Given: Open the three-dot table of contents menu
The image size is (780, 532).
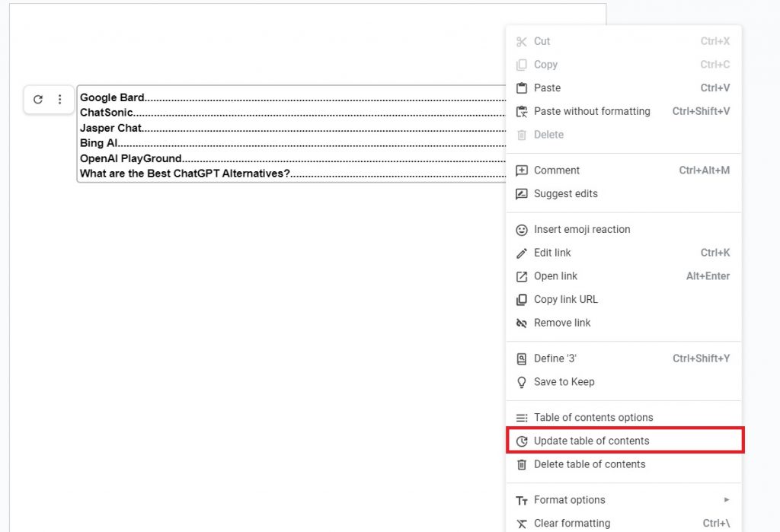Looking at the screenshot, I should (60, 99).
